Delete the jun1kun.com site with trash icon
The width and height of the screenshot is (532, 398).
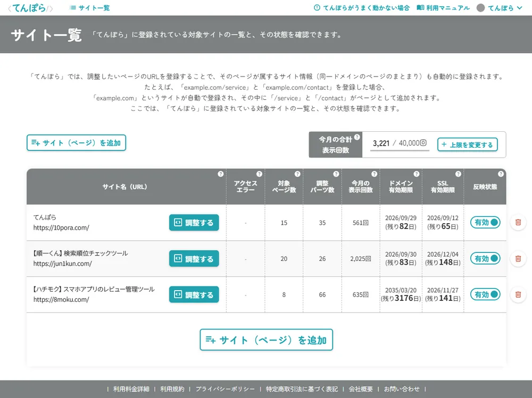(518, 259)
